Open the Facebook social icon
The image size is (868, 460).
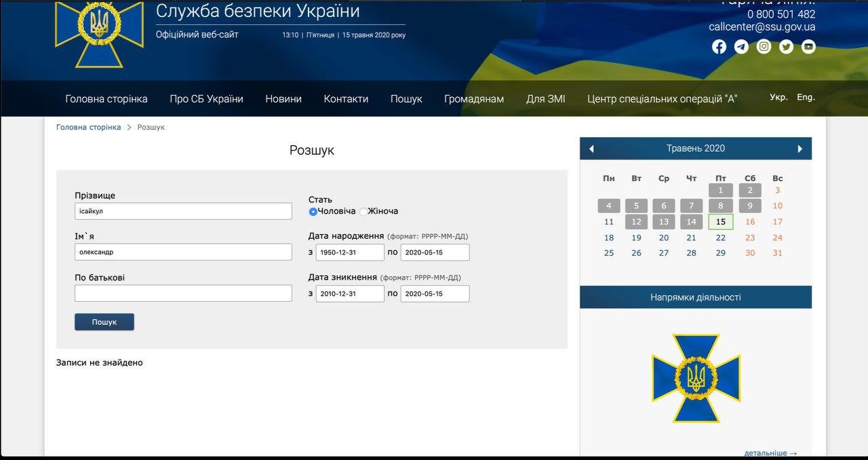[x=719, y=47]
